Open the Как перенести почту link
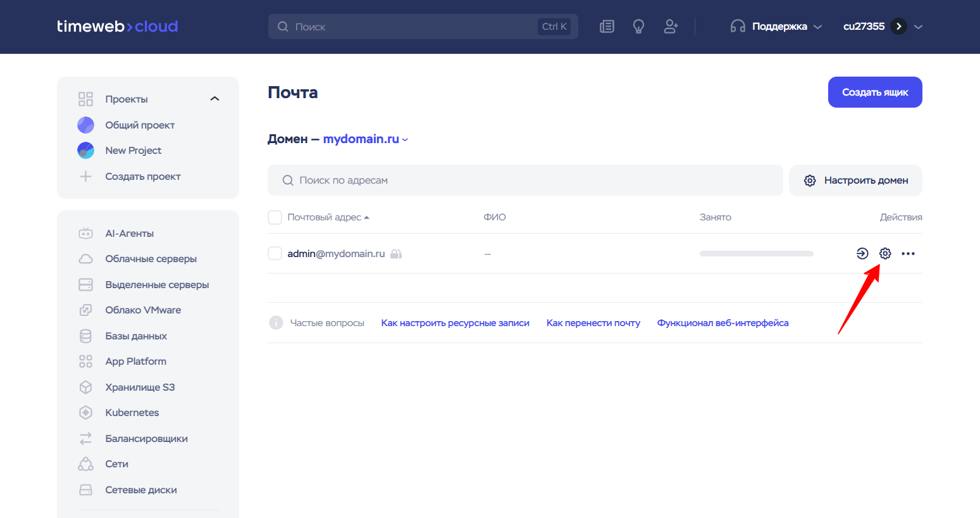The width and height of the screenshot is (980, 518). (x=593, y=323)
